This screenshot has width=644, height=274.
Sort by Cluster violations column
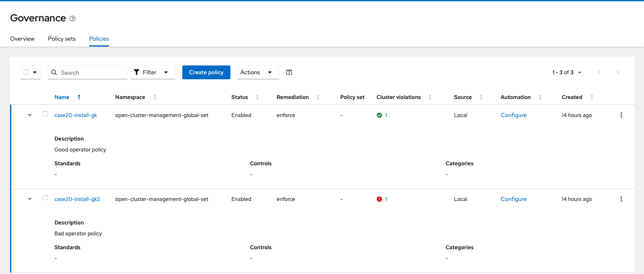click(430, 97)
